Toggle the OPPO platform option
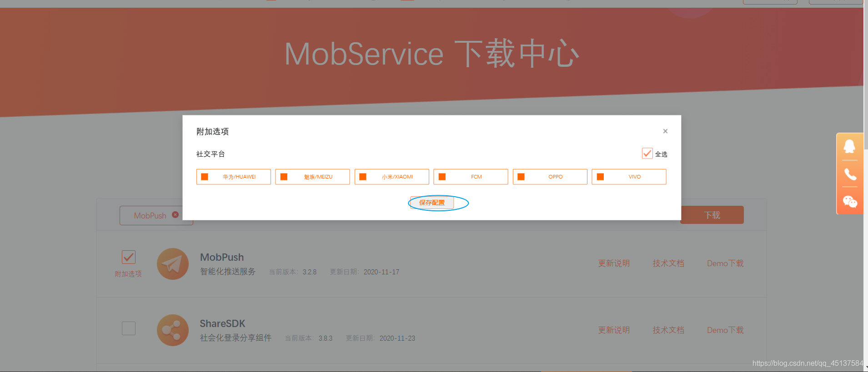This screenshot has height=372, width=868. [550, 177]
